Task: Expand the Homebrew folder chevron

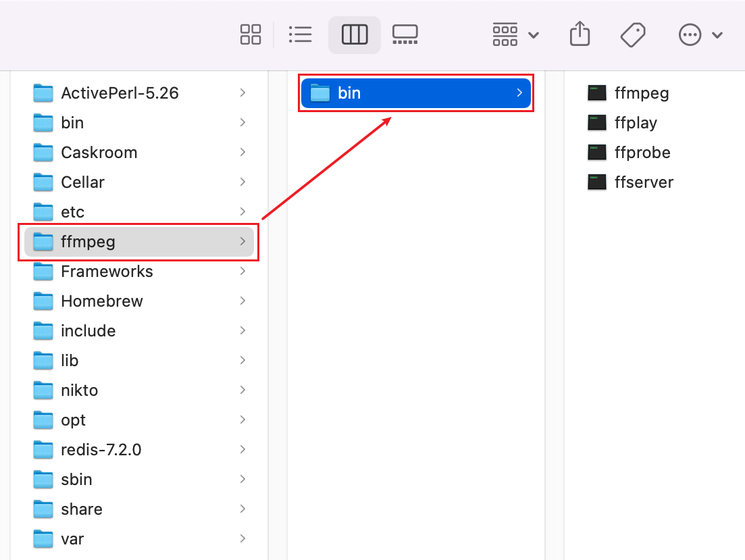Action: coord(242,301)
